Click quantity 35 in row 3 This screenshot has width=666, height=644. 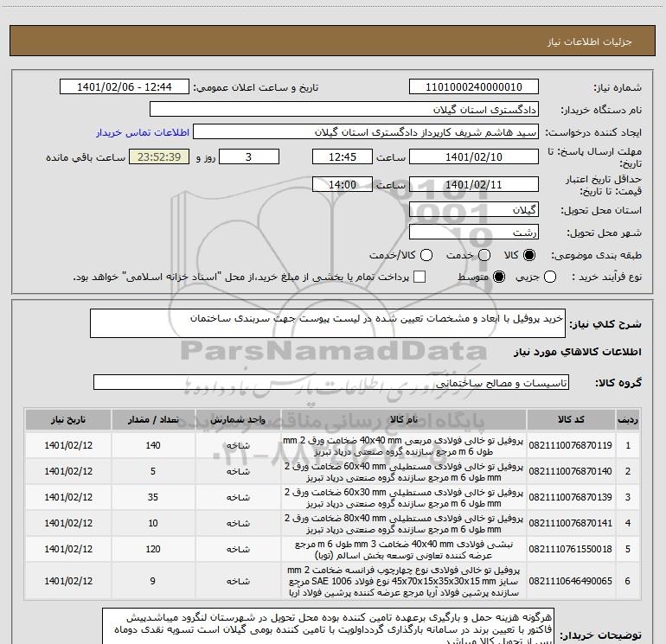coord(153,497)
